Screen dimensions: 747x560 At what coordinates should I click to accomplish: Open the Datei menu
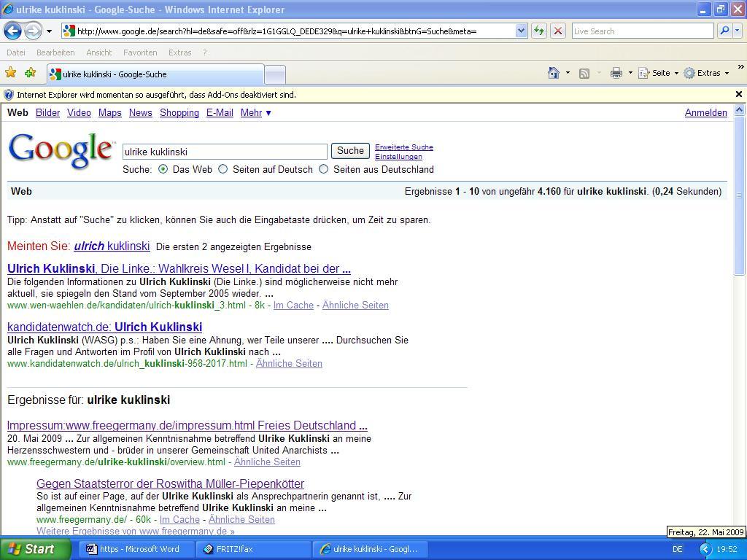tap(16, 52)
